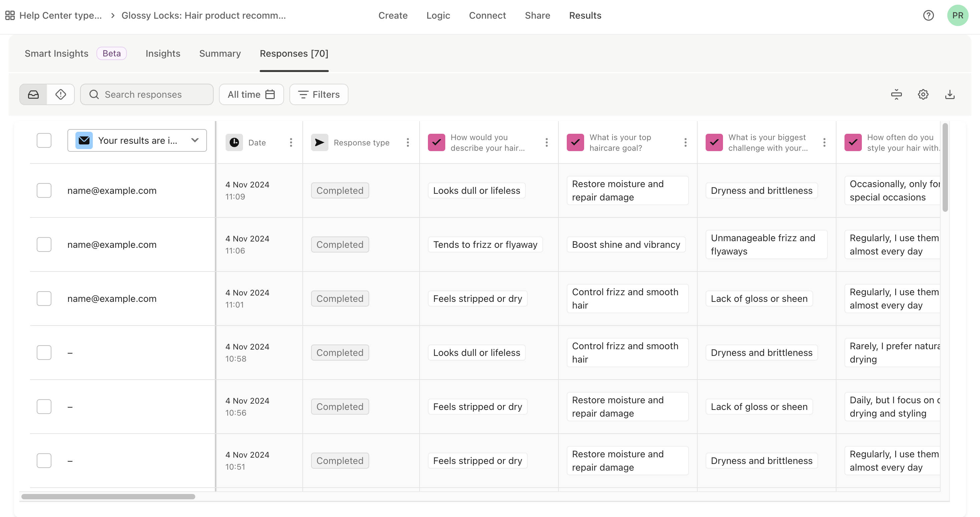Click 'Unmanageable frizz and flyaways' cell

click(766, 244)
